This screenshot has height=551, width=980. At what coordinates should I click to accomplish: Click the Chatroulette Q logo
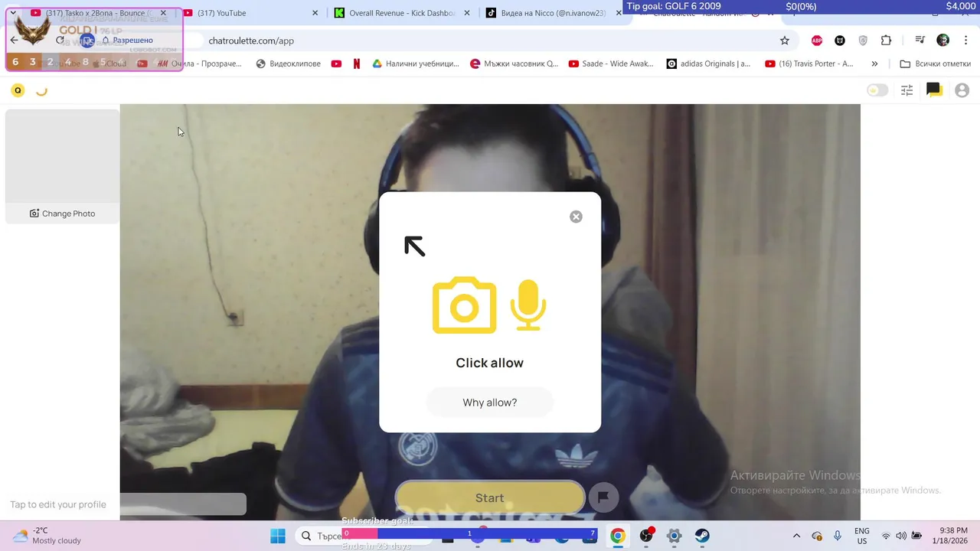pos(18,90)
